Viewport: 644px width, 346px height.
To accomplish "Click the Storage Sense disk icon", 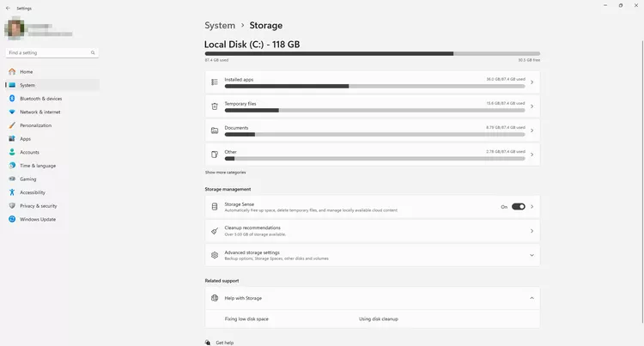I will tap(215, 207).
